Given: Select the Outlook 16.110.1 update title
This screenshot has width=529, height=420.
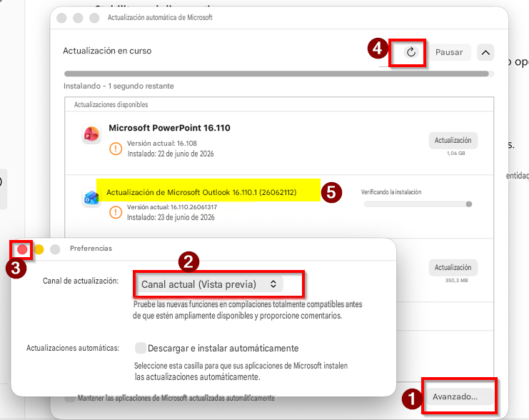Looking at the screenshot, I should [x=201, y=192].
